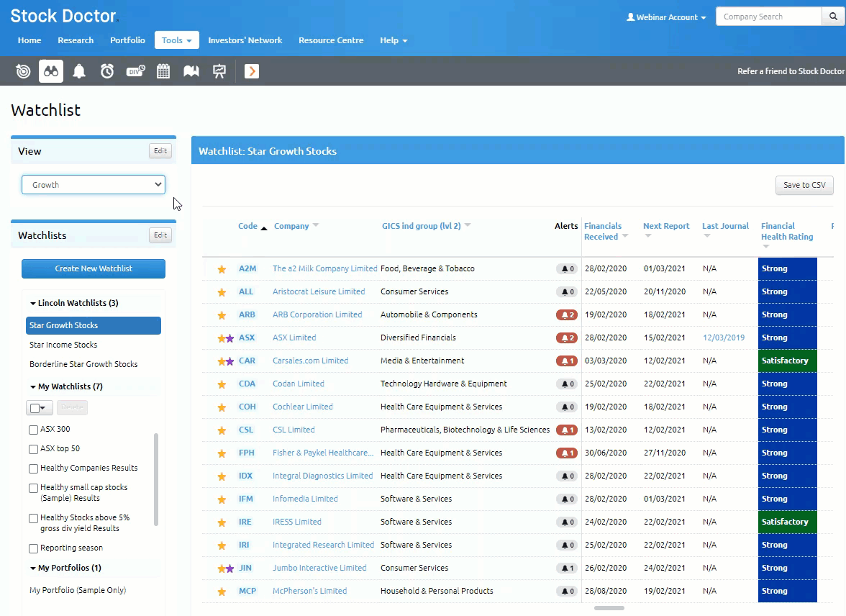Screen dimensions: 846x616
Task: Click the table's horizontal scrollbar
Action: pos(609,608)
